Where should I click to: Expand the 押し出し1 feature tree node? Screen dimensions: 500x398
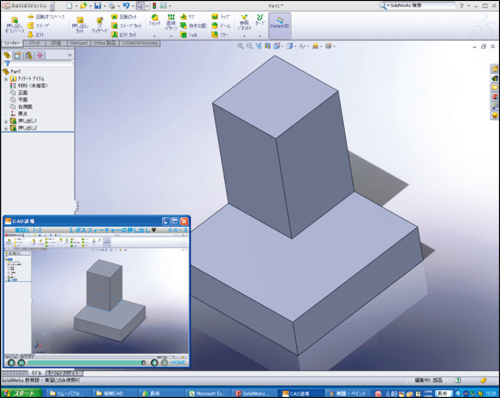tap(6, 121)
